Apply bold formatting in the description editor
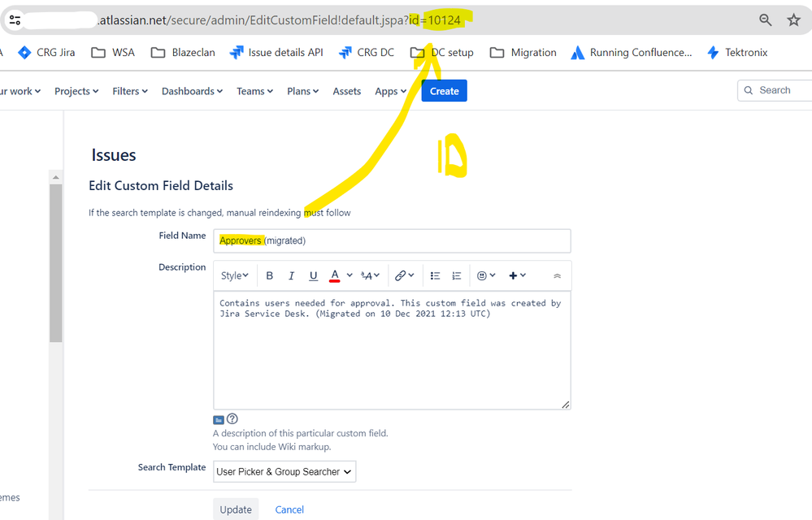Viewport: 812px width, 520px height. click(269, 275)
